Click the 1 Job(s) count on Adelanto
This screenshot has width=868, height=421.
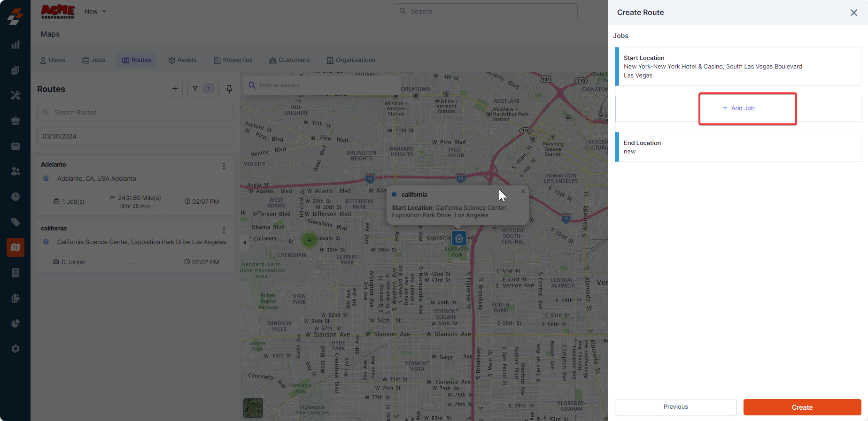point(69,201)
